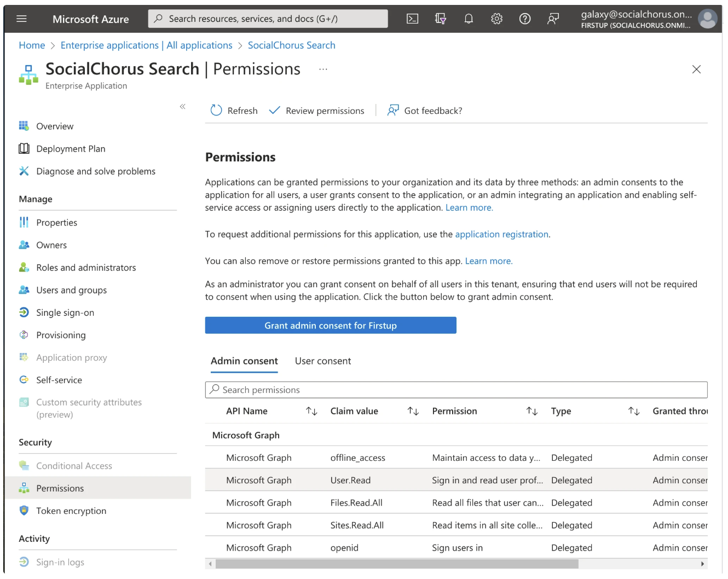Click the top bar feedback icon
The height and width of the screenshot is (579, 728).
(553, 19)
